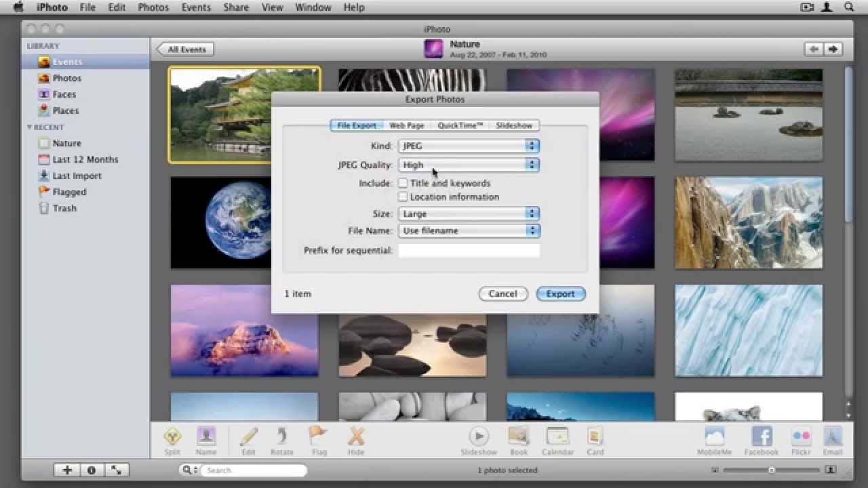Switch to the QuickTime tab
Image resolution: width=868 pixels, height=488 pixels.
click(460, 125)
